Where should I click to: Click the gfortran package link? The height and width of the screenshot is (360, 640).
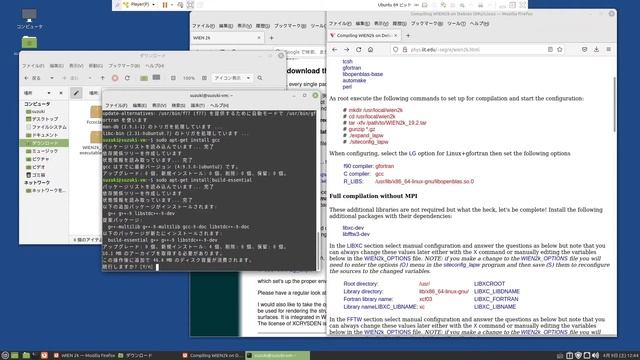pos(351,68)
